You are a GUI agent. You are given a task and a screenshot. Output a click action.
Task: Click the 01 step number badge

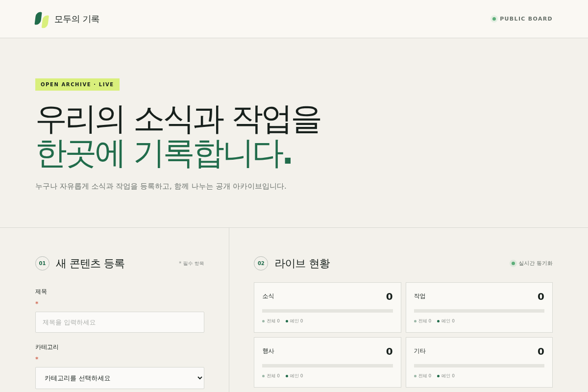(42, 263)
